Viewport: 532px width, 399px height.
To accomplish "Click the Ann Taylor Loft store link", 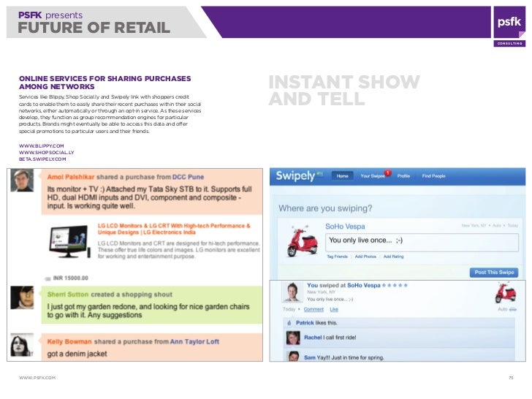I will [x=194, y=342].
